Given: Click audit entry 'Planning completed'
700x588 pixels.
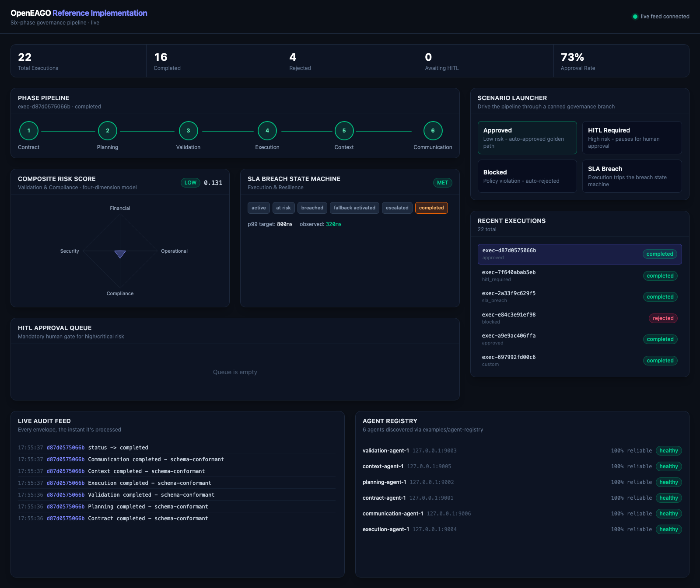Looking at the screenshot, I should 177,507.
